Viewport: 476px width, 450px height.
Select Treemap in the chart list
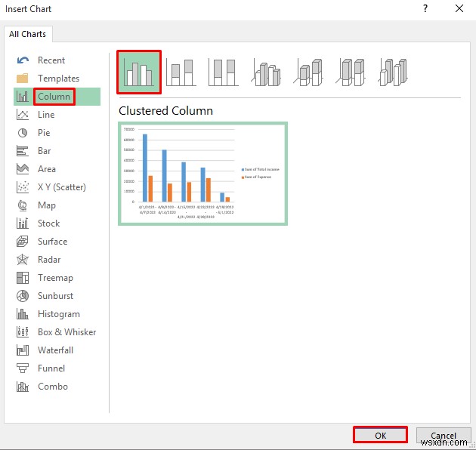click(x=56, y=278)
